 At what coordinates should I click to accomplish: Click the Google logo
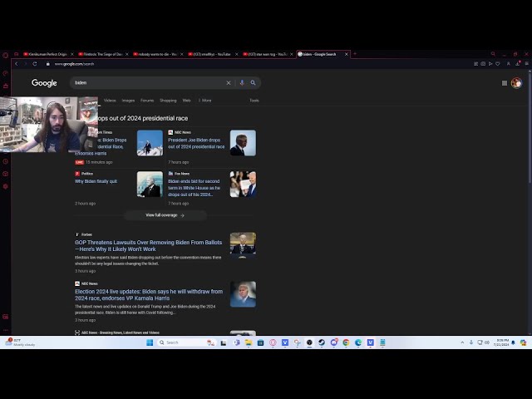pos(44,83)
